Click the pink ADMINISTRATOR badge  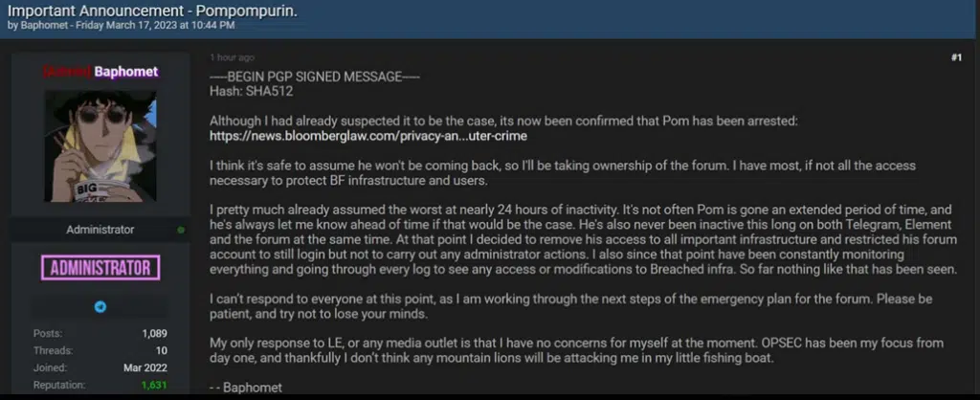[100, 266]
